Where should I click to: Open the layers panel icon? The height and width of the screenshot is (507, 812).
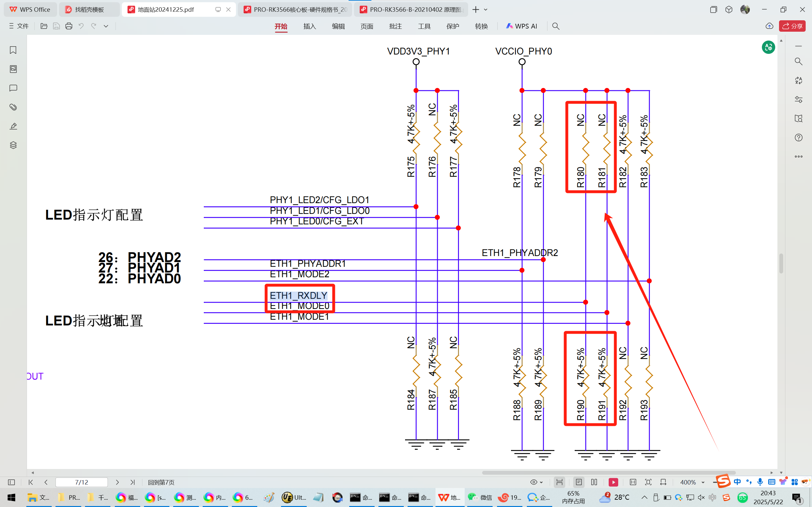coord(13,145)
